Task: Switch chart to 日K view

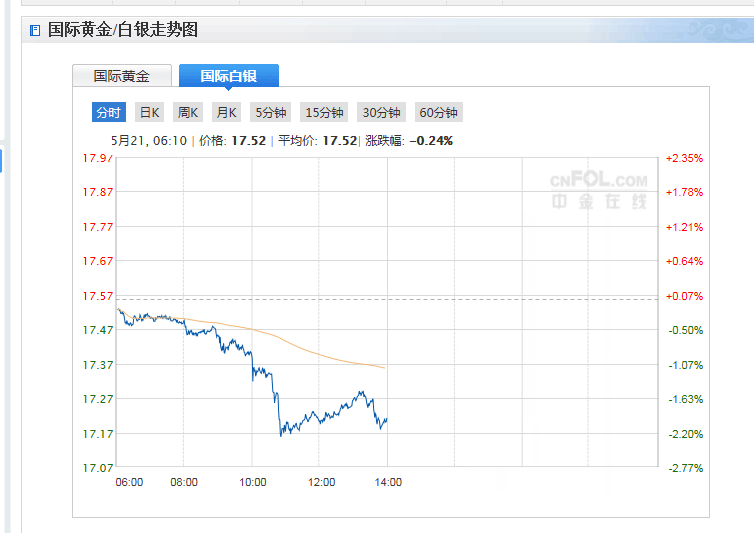Action: (149, 112)
